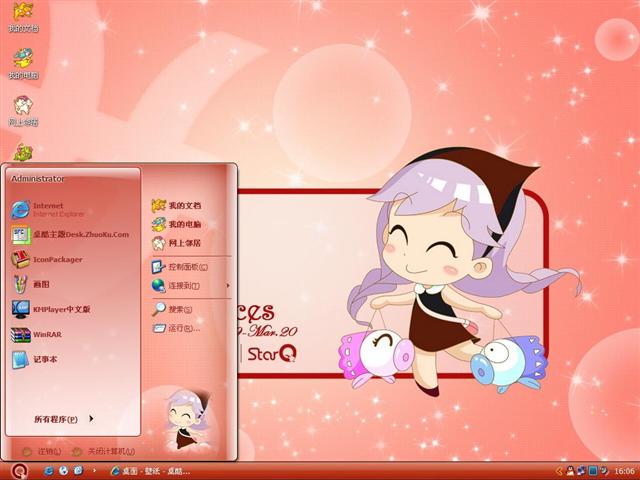640x480 pixels.
Task: Launch 记事本 notepad
Action: [x=34, y=360]
